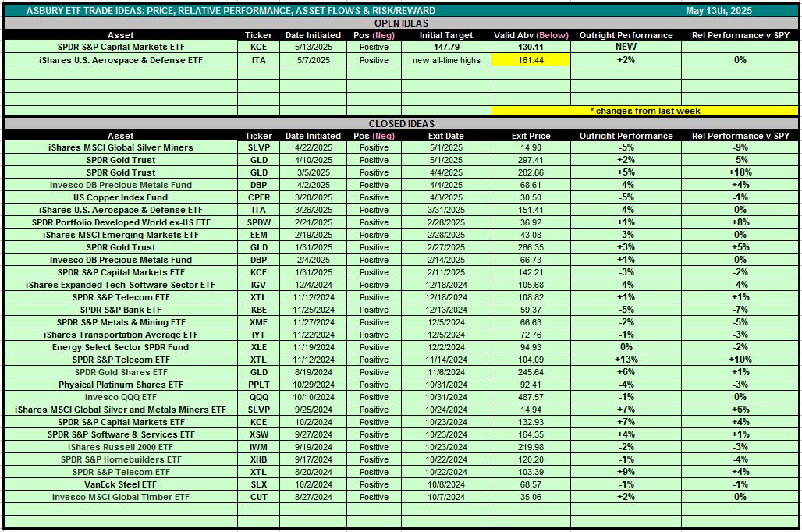Click the "Valid Abv (Below)" column header
802x532 pixels.
pos(531,35)
